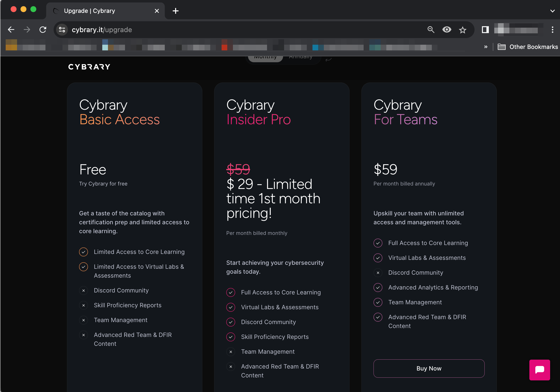The height and width of the screenshot is (392, 560).
Task: Reload the page with the refresh icon
Action: point(43,30)
